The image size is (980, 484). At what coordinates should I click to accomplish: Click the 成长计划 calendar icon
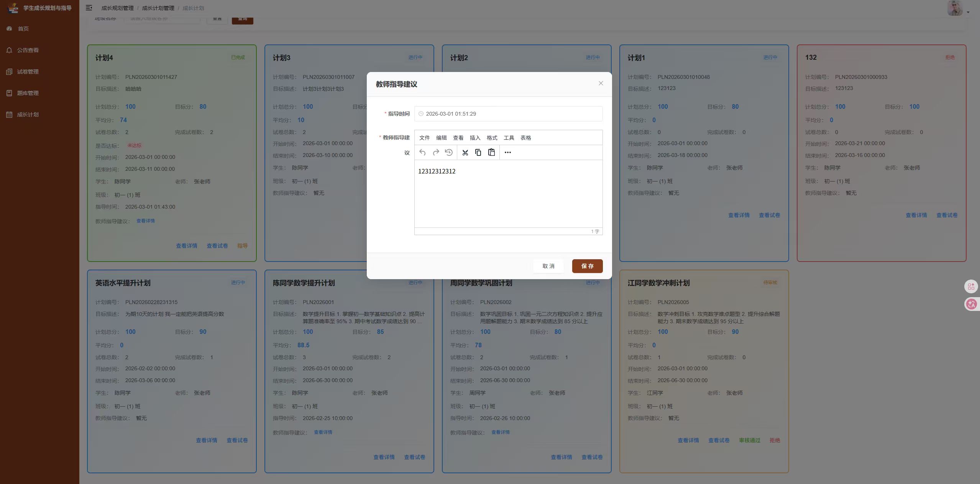click(x=9, y=114)
